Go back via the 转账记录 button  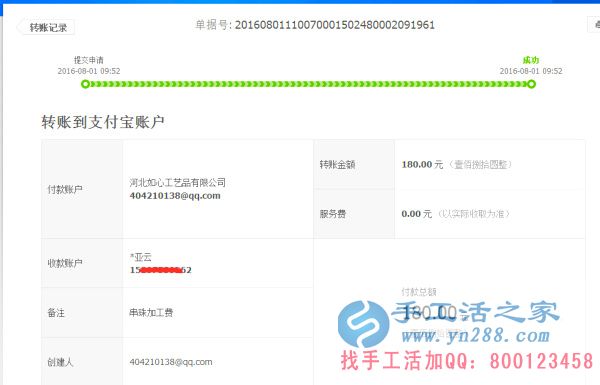click(47, 28)
